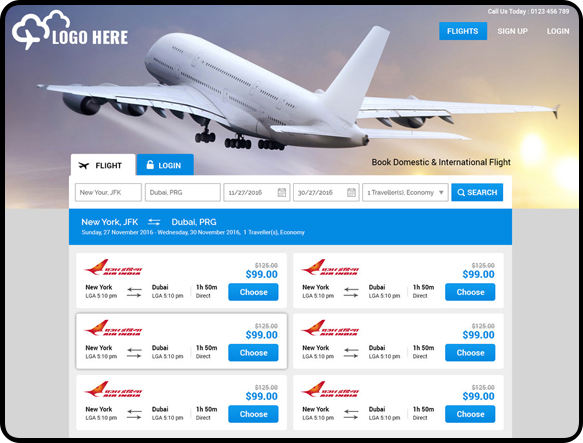The height and width of the screenshot is (443, 583).
Task: Click route arrows in the top-right flight card
Action: (351, 292)
